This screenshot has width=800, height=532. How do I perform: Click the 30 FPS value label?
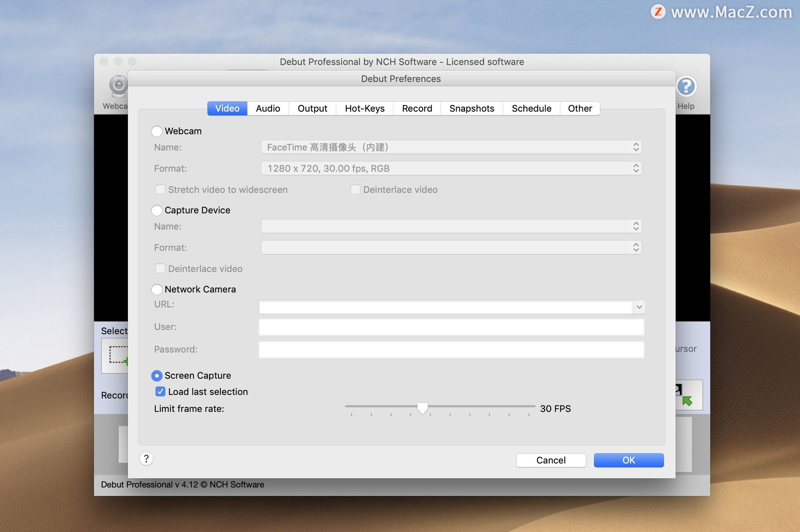pos(555,409)
